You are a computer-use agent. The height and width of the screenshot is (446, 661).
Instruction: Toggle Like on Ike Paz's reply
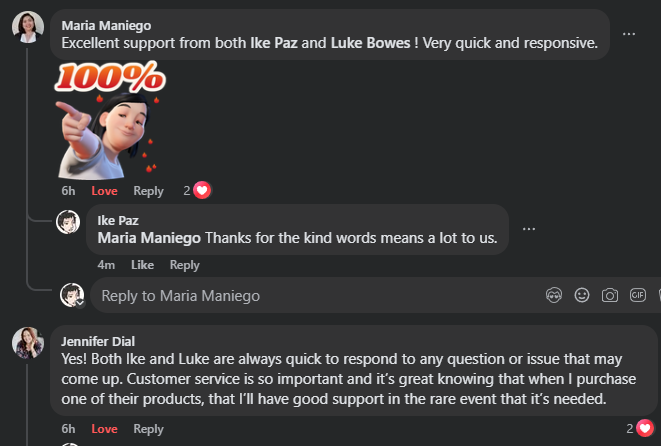[142, 265]
